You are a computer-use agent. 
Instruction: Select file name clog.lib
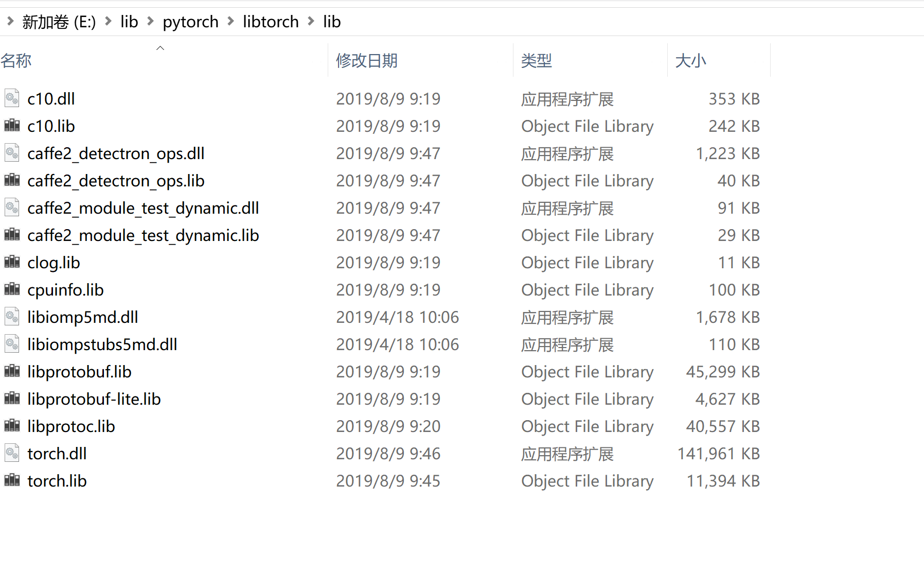54,263
